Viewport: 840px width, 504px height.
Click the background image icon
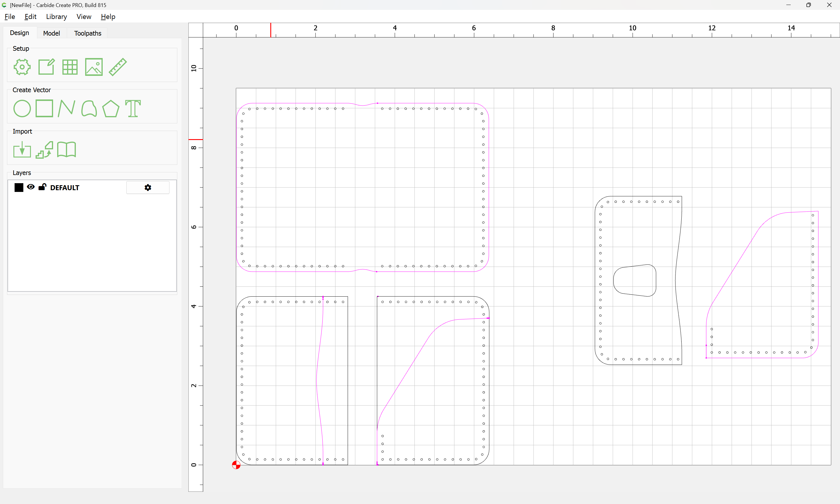click(x=94, y=67)
